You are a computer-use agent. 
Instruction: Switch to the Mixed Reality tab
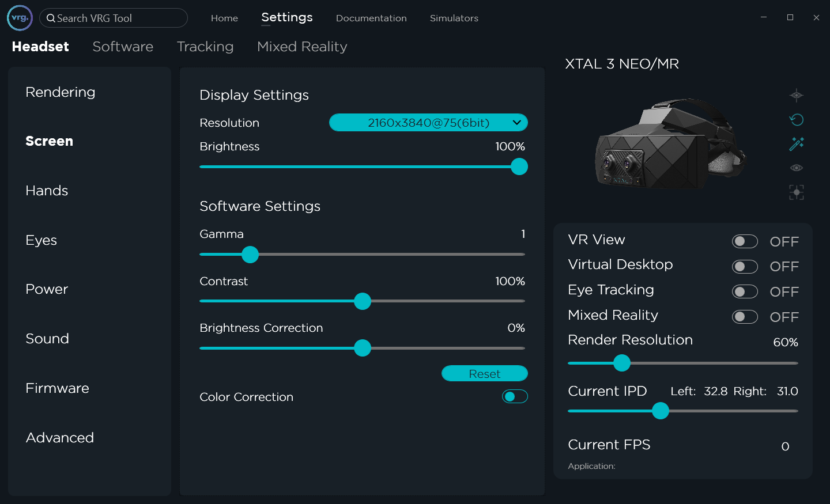click(x=302, y=47)
